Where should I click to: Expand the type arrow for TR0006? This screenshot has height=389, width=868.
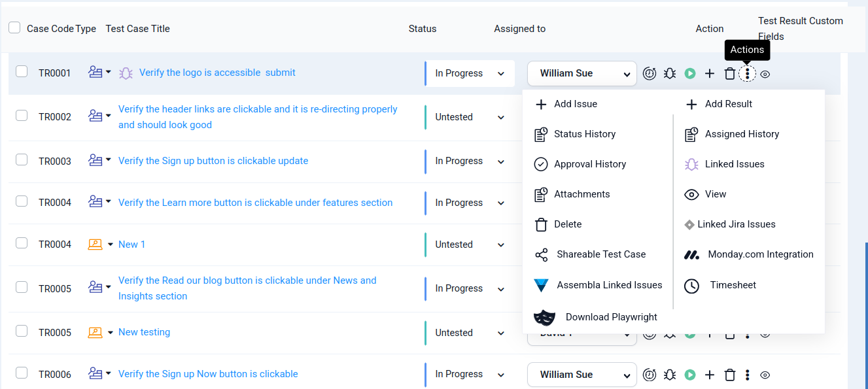tap(109, 373)
